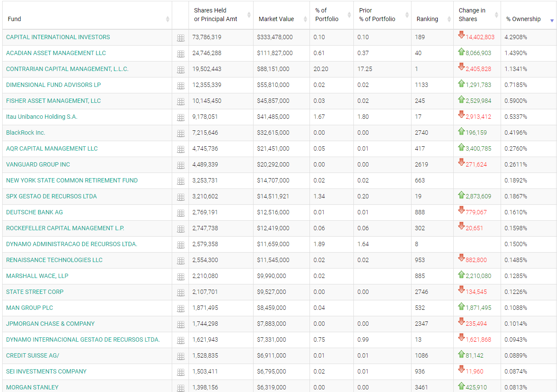Open grid icon for Rockefeller Capital Management row
Image resolution: width=557 pixels, height=392 pixels.
coord(181,229)
